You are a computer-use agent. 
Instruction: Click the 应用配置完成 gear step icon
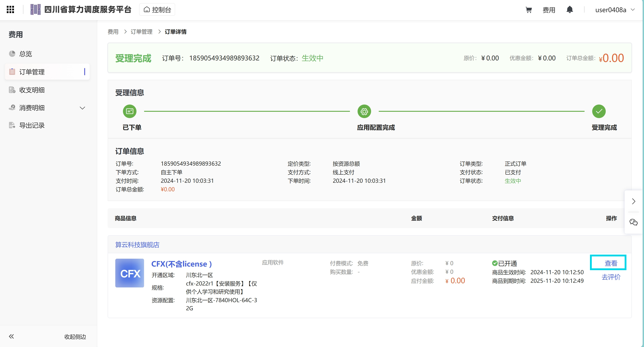coord(364,111)
